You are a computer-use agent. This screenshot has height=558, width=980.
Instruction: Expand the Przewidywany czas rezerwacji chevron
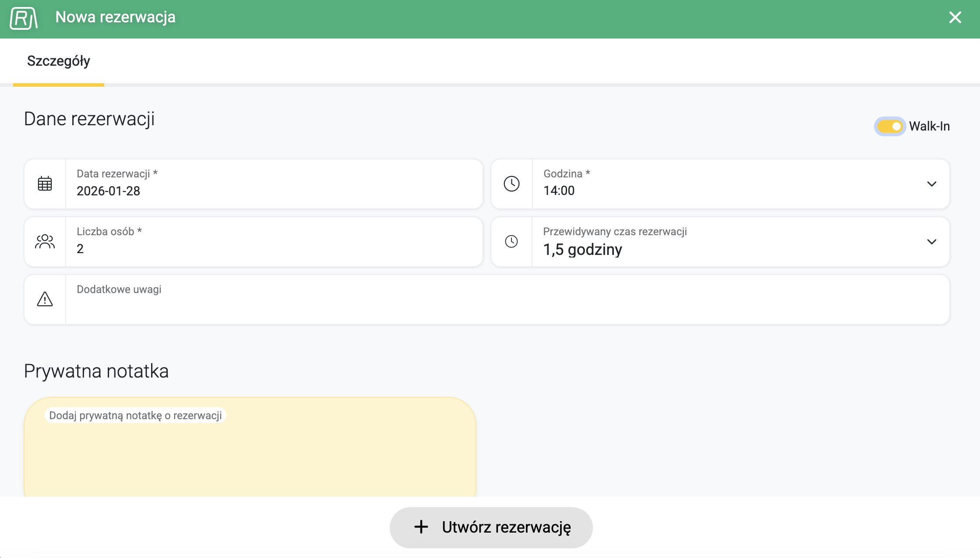(931, 242)
